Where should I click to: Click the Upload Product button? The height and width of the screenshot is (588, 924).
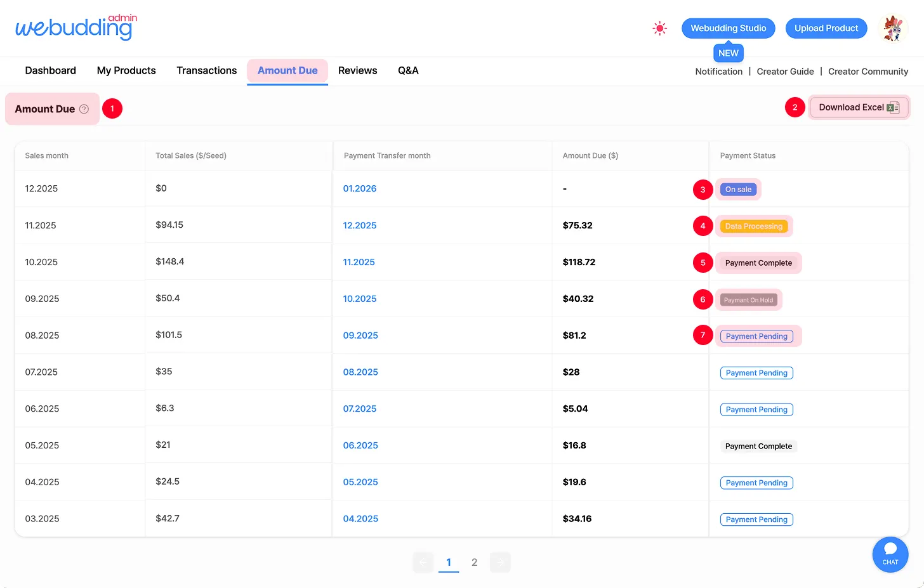826,28
